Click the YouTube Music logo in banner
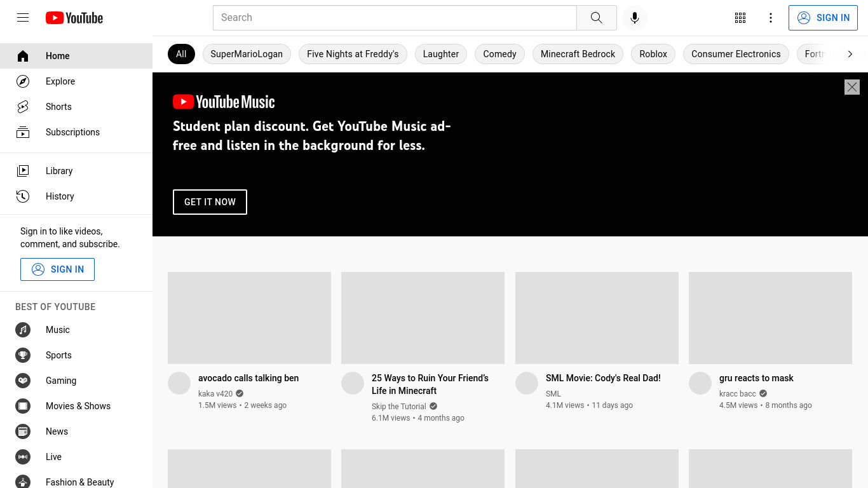The height and width of the screenshot is (488, 868). pos(224,102)
